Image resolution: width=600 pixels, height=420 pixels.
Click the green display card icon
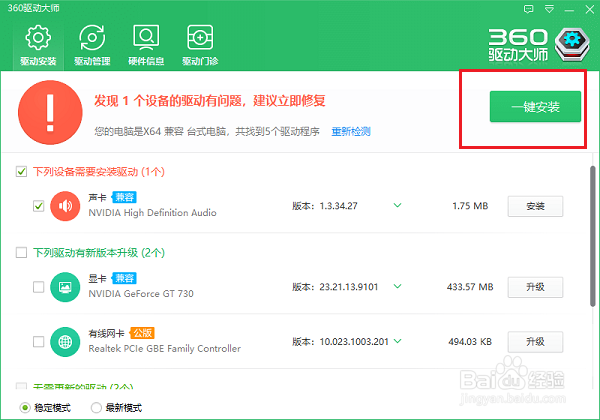[65, 287]
